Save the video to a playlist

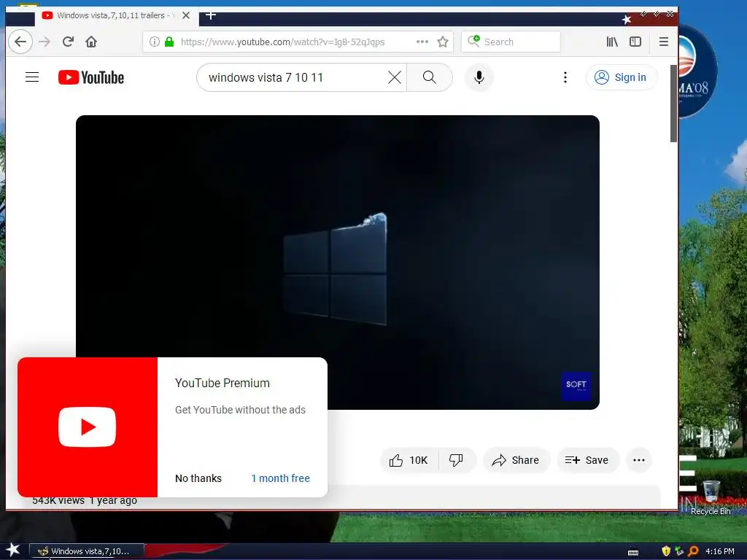588,461
